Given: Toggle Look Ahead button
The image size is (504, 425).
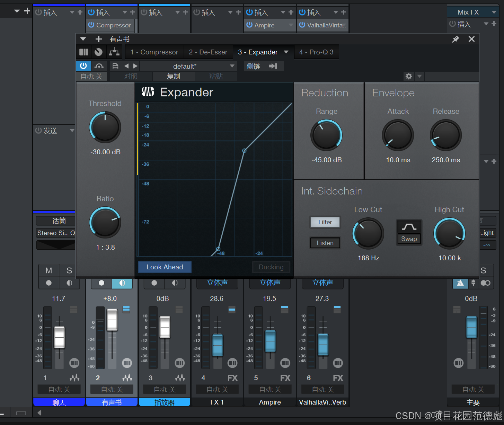Looking at the screenshot, I should [x=165, y=267].
